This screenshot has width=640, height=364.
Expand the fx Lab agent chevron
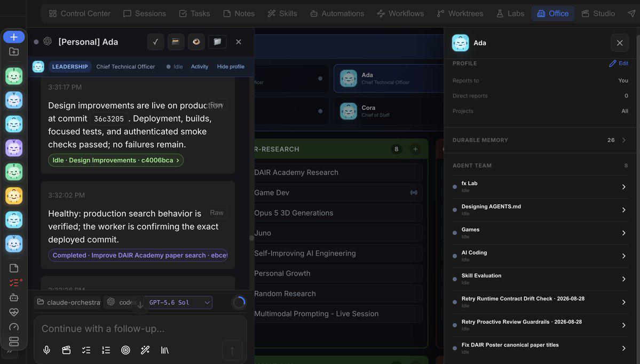point(623,187)
